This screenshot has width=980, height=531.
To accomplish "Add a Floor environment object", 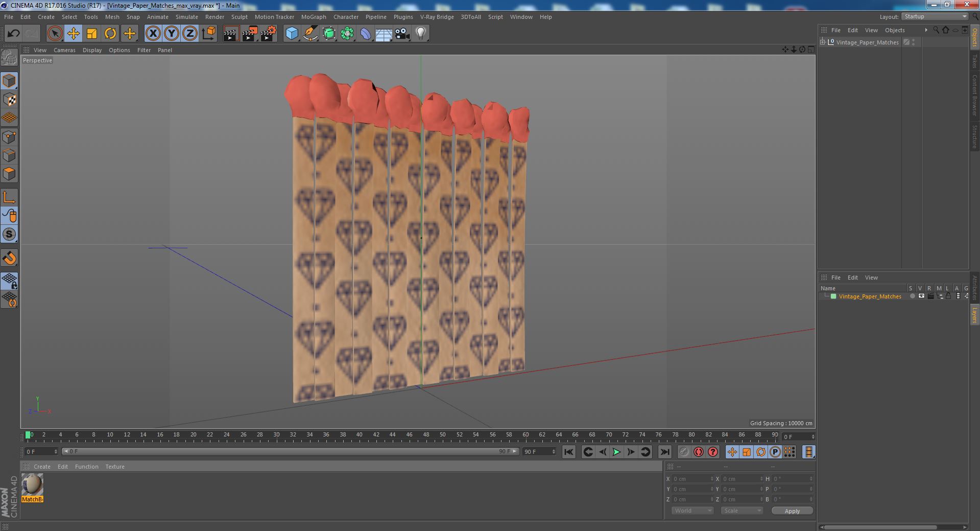I will [x=384, y=34].
